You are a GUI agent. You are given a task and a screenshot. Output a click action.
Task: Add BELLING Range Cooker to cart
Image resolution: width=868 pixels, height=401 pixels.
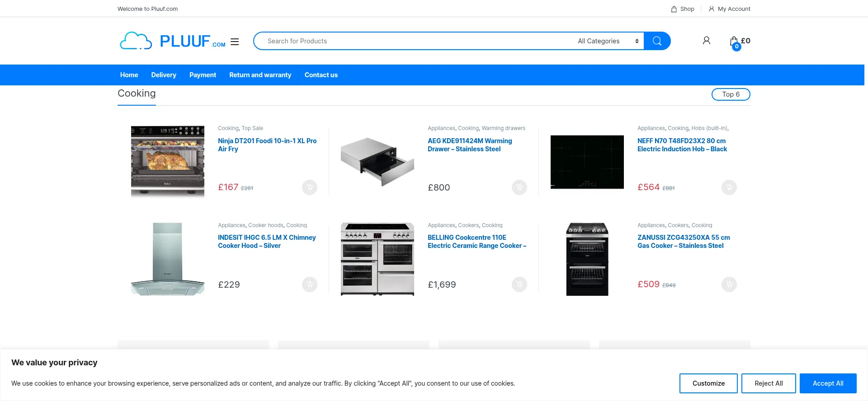[519, 284]
